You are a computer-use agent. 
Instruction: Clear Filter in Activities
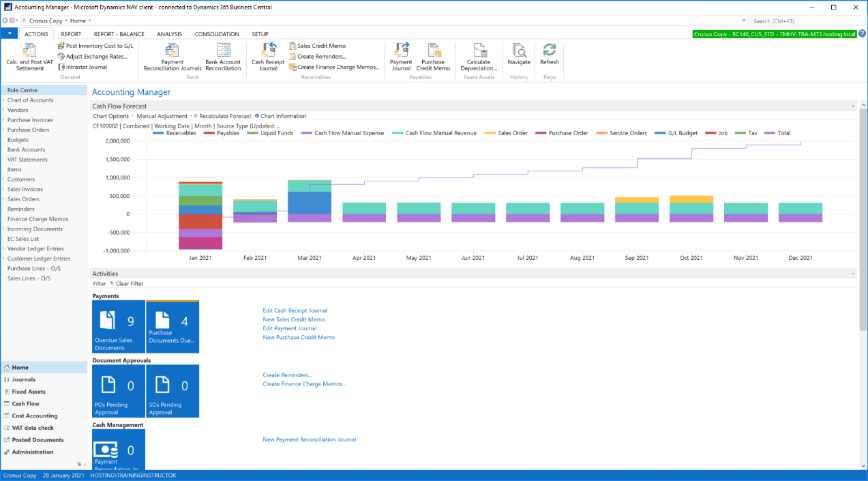[x=127, y=284]
